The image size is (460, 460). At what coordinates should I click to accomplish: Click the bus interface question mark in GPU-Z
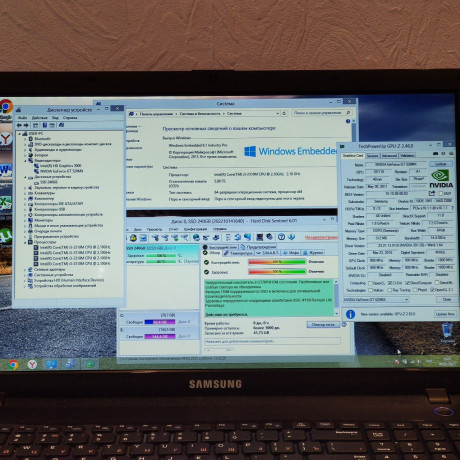452,208
